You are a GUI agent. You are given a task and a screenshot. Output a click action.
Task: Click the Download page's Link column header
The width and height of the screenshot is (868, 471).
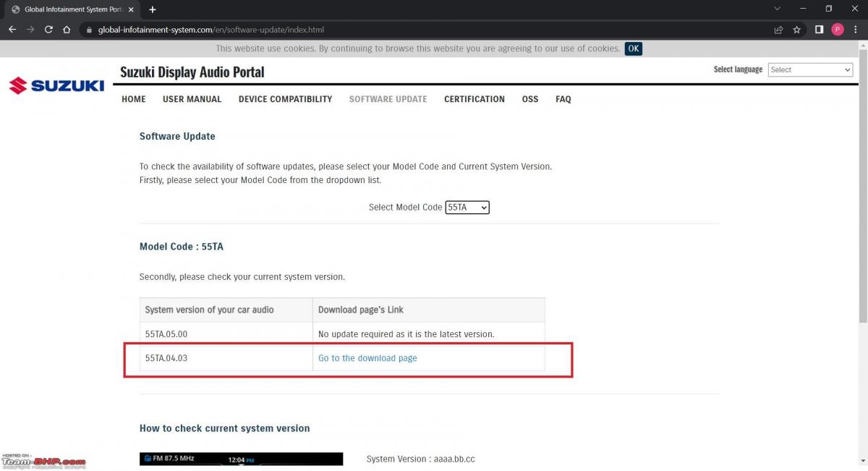coord(429,310)
